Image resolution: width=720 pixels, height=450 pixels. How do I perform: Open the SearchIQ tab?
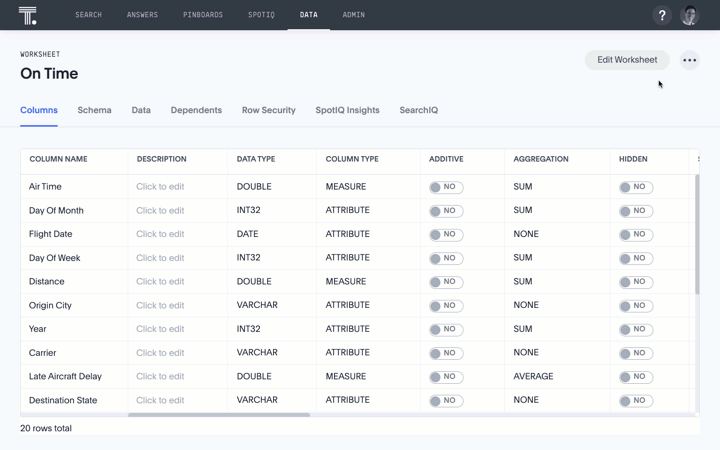pyautogui.click(x=418, y=110)
